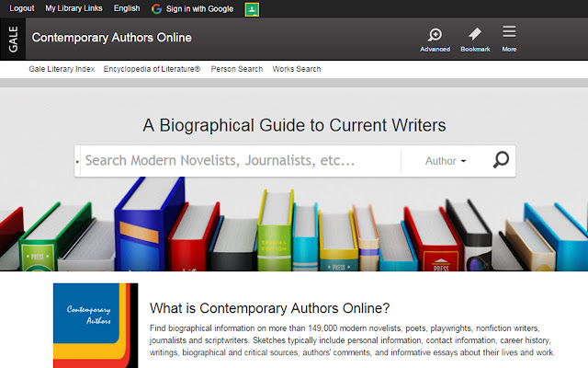Click the GALE logo

[13, 39]
